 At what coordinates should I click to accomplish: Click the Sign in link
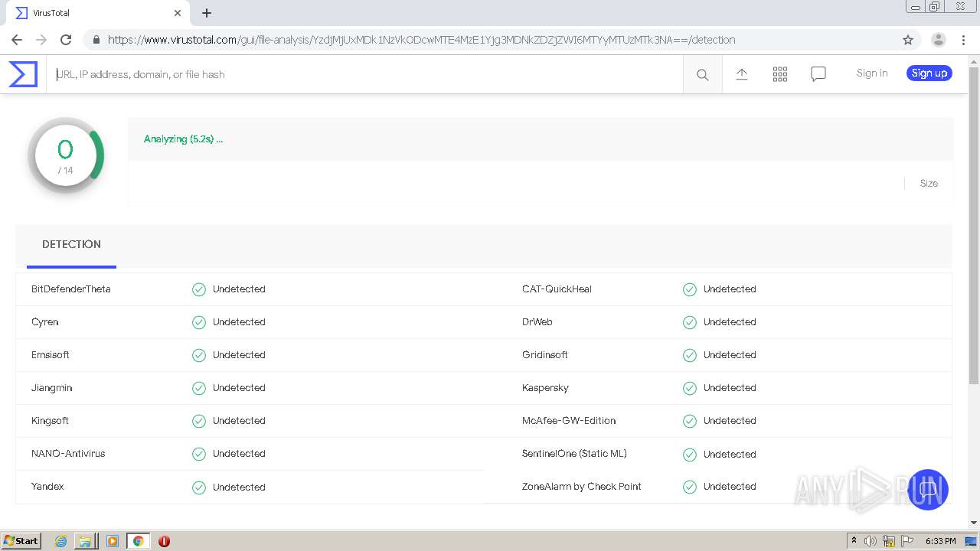tap(872, 73)
